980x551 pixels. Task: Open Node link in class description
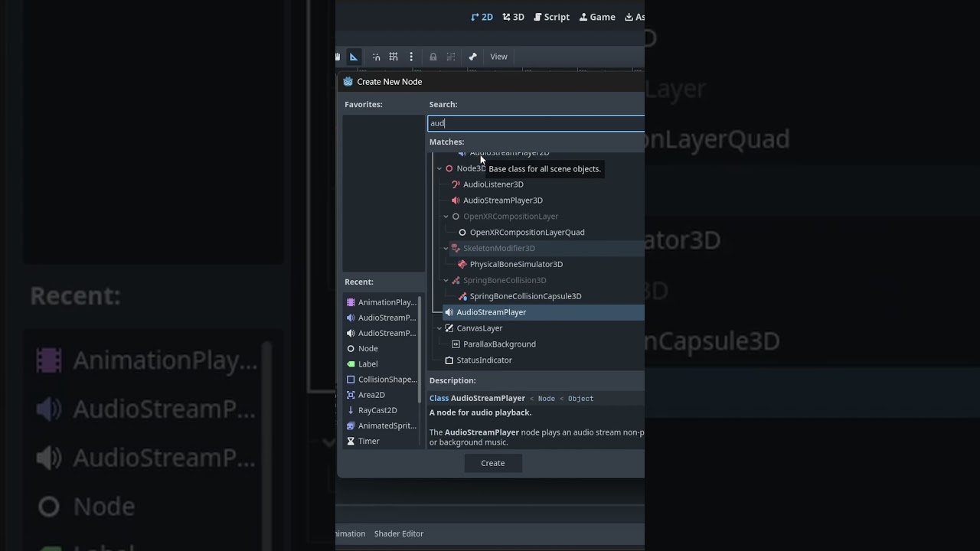(547, 399)
